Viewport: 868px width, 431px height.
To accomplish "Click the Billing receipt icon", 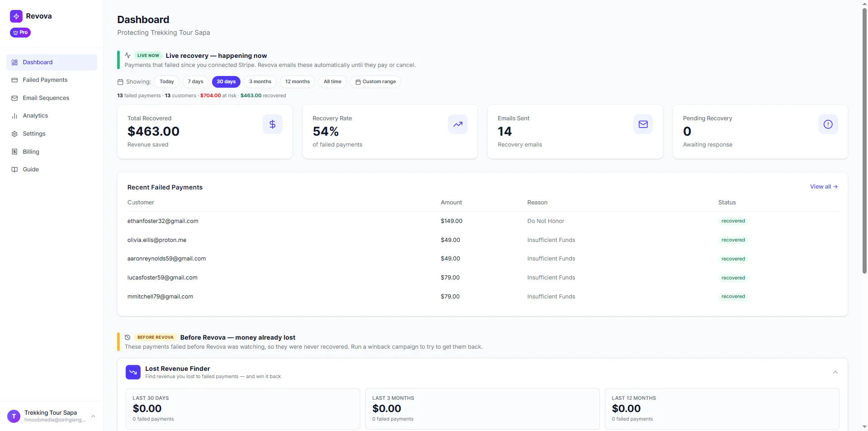I will pyautogui.click(x=14, y=152).
